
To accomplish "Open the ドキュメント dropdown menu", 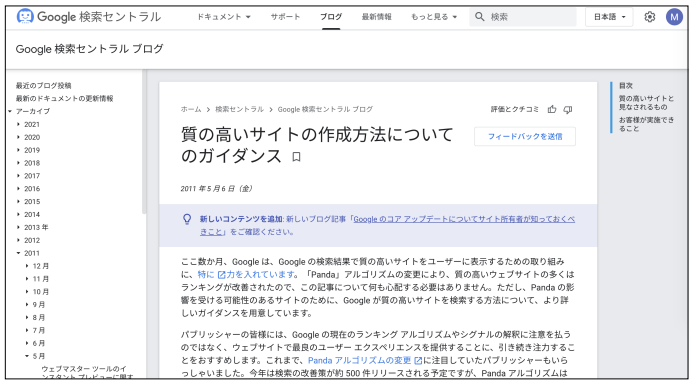I will pos(224,17).
